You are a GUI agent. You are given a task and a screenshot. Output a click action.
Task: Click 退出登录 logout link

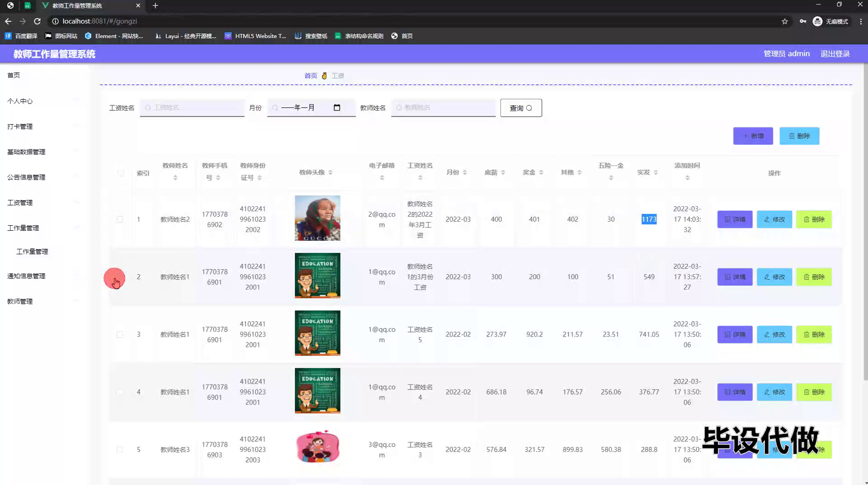point(835,54)
